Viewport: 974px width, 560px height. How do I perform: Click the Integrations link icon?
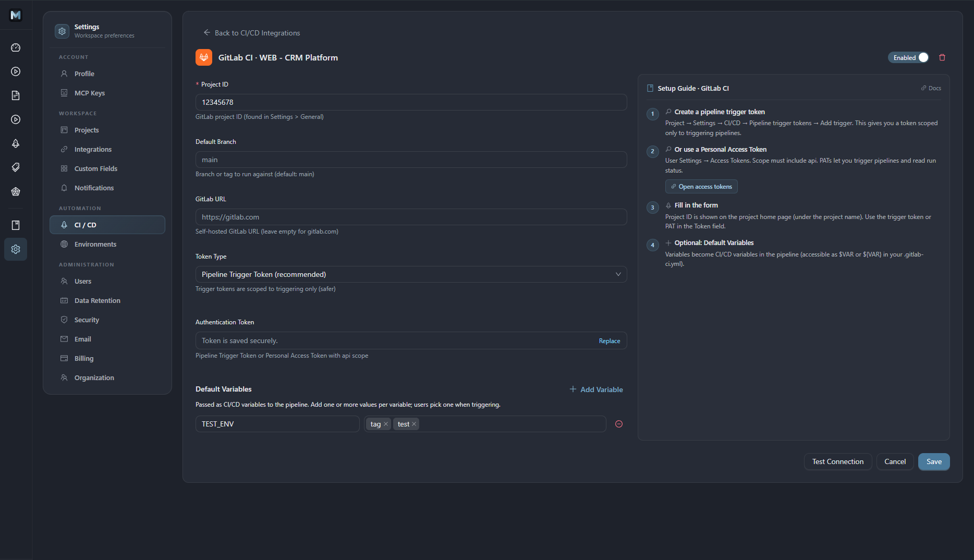(x=64, y=149)
